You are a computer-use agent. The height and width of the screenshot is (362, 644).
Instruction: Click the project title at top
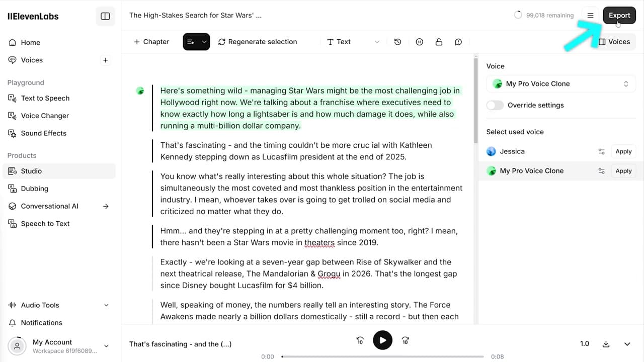(195, 16)
